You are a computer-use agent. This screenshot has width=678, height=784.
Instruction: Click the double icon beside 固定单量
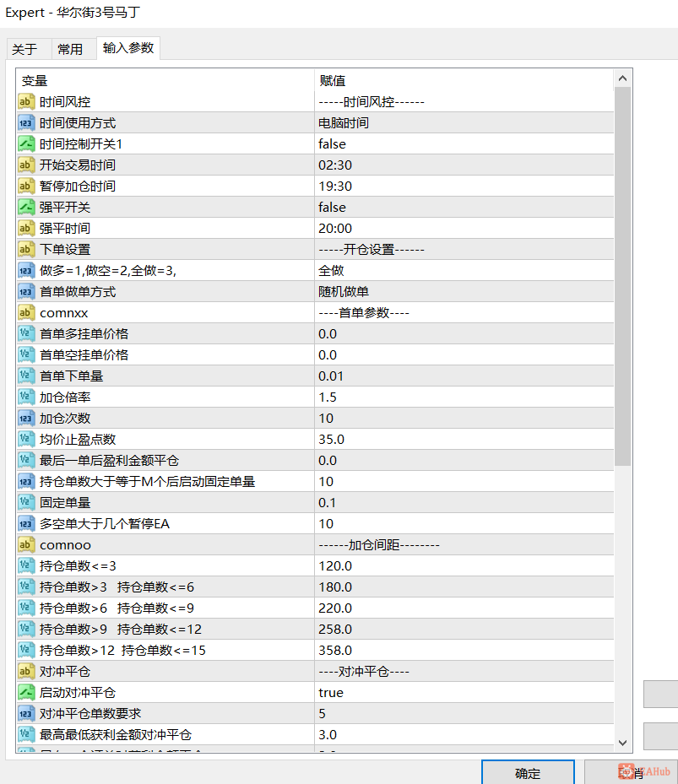[x=26, y=502]
